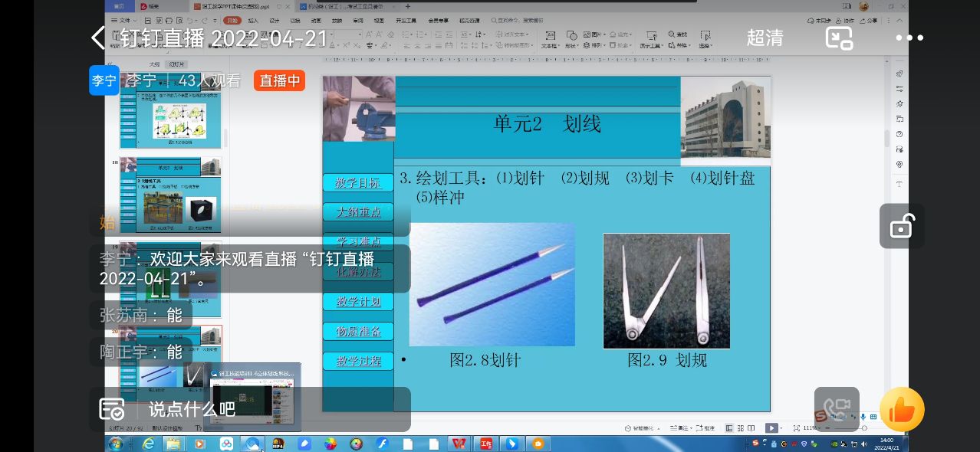The width and height of the screenshot is (980, 452).
Task: Click the 教学目标 navigation button
Action: [x=358, y=182]
